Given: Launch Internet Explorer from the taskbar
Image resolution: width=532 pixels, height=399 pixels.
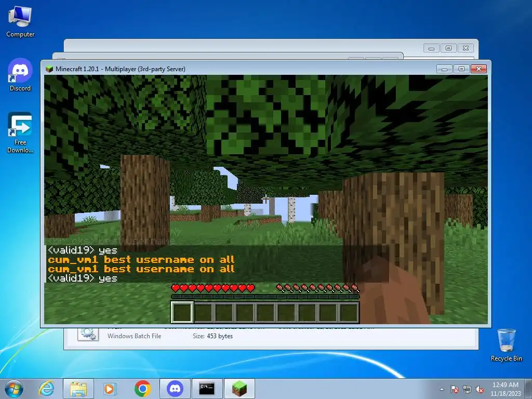Looking at the screenshot, I should coord(46,389).
